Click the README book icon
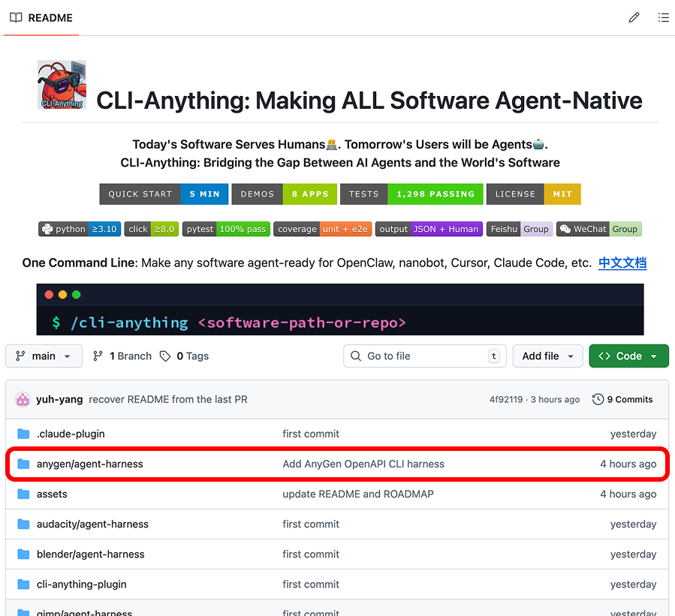 pos(16,18)
